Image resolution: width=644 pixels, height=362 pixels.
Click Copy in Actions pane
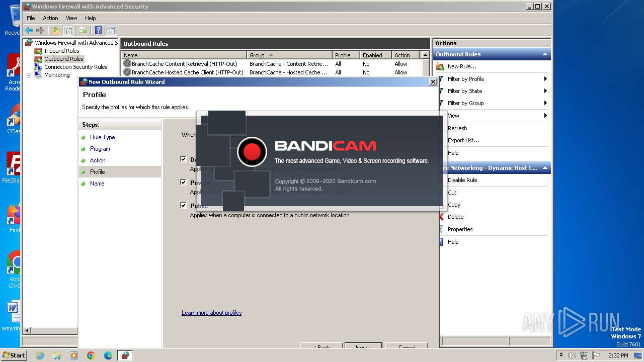[454, 205]
